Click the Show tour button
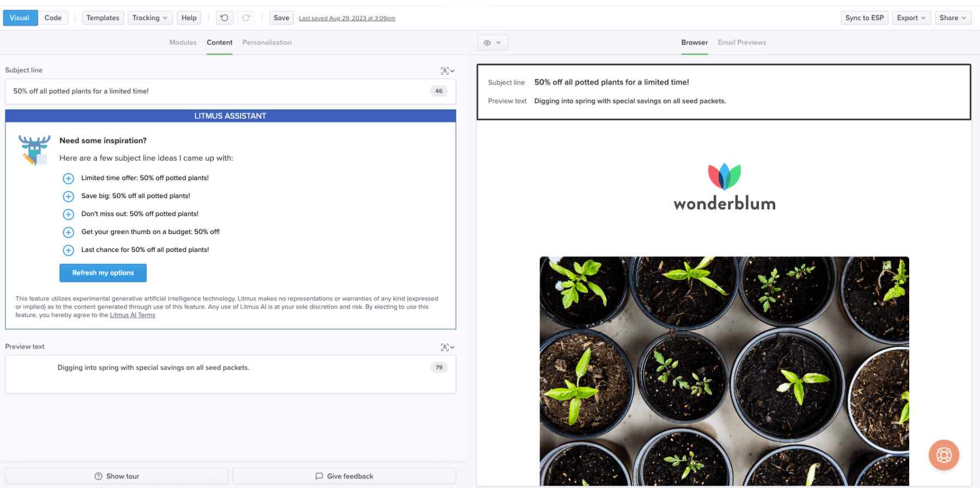 tap(117, 476)
